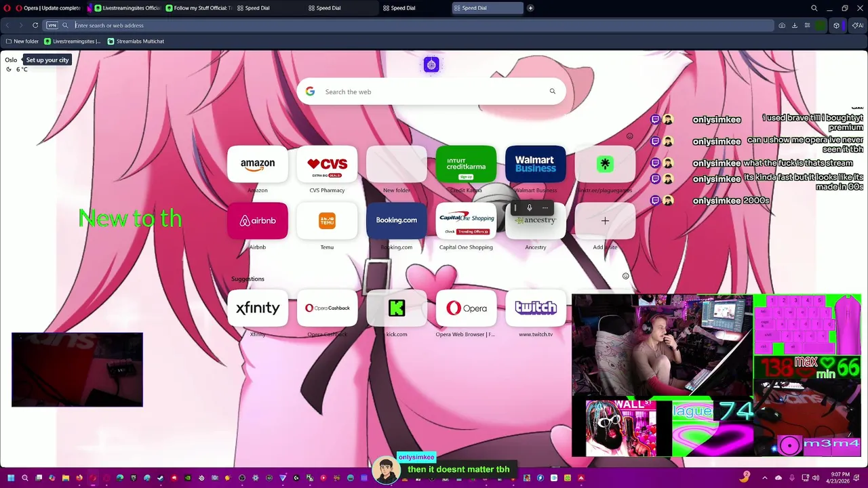
Task: Click the Oslo weather label
Action: tap(11, 60)
